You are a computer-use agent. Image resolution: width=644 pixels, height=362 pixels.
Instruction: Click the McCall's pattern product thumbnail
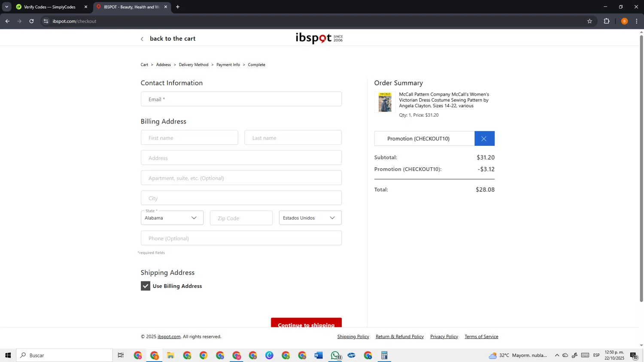tap(385, 102)
